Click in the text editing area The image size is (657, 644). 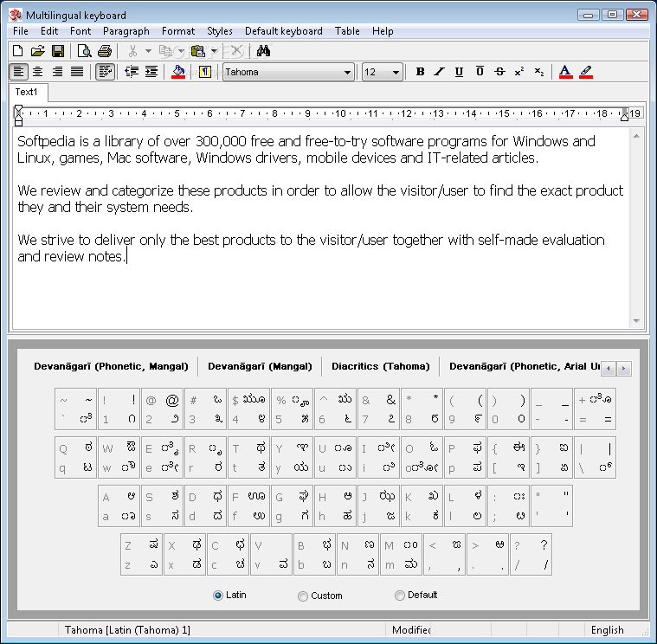pyautogui.click(x=321, y=229)
